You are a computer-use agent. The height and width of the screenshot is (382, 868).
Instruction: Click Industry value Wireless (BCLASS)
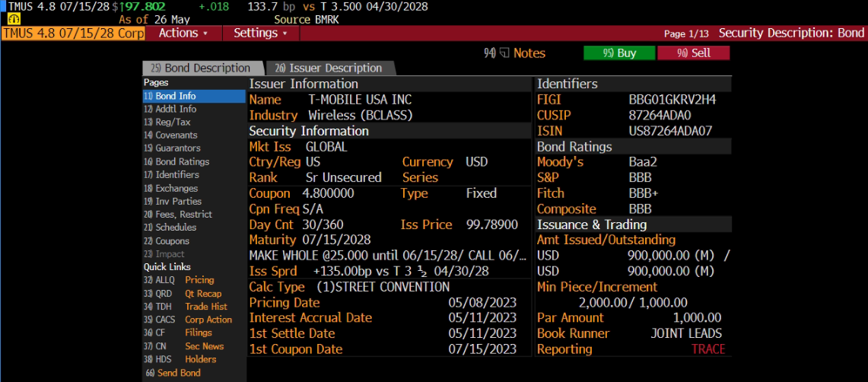[x=361, y=116]
